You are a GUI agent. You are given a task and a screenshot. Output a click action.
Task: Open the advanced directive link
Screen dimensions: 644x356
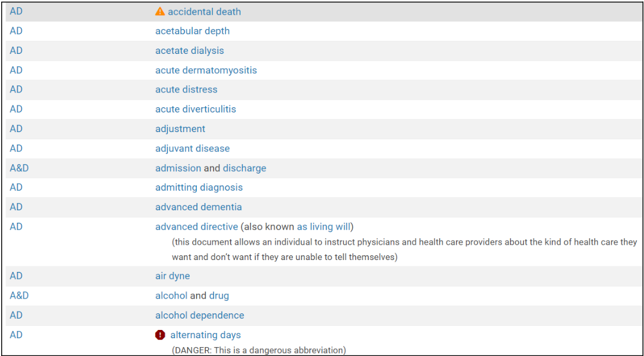pos(196,226)
